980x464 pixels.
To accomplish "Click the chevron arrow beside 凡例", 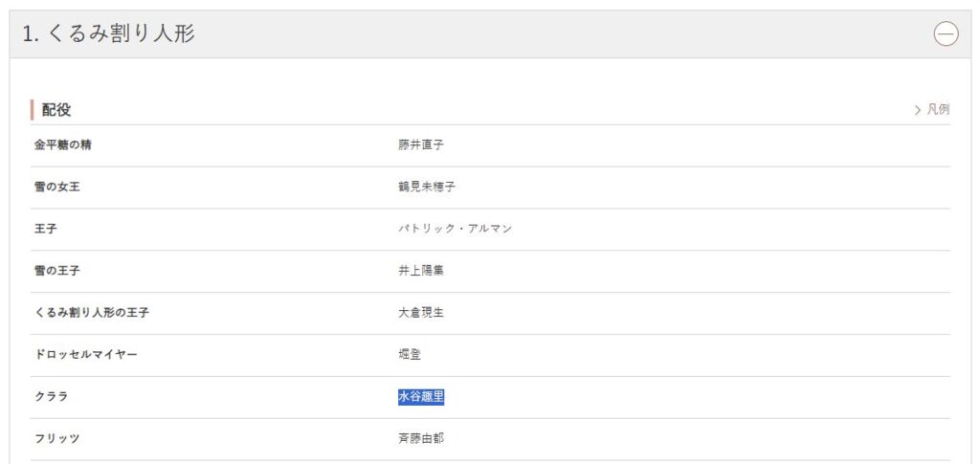I will 918,111.
